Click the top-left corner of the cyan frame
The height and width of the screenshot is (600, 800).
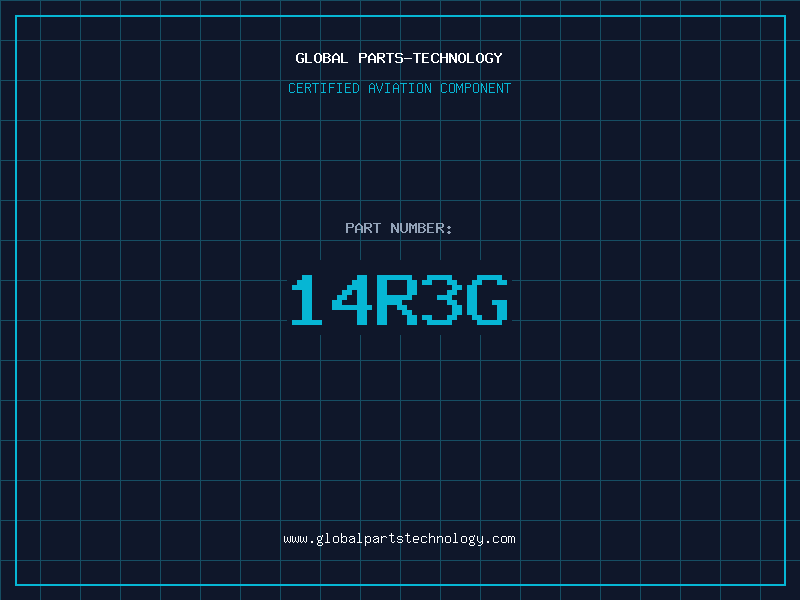[16, 16]
